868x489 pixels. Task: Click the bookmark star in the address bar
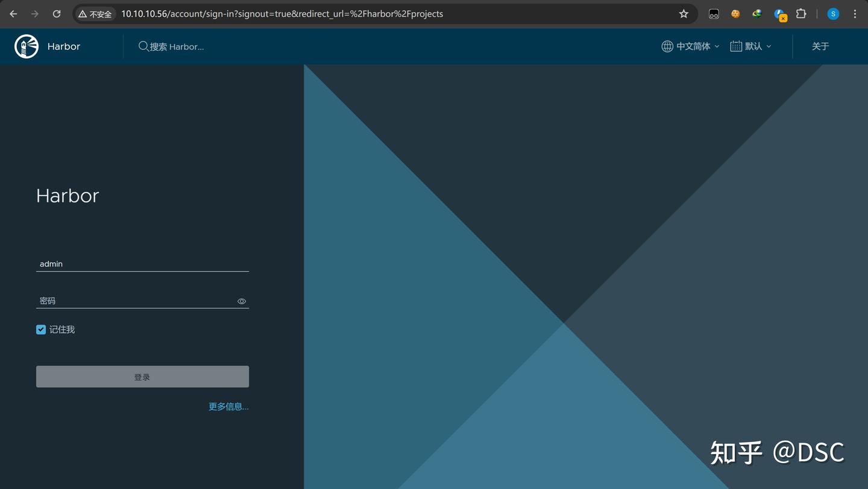pos(684,13)
